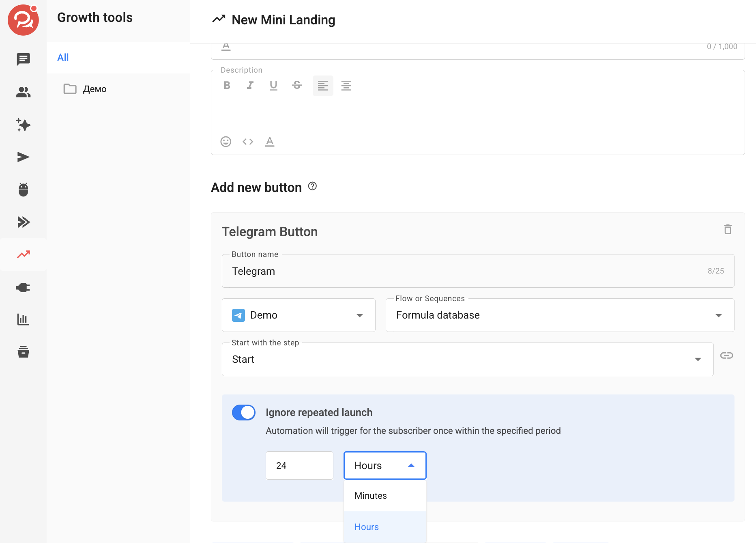This screenshot has height=543, width=756.
Task: Click the red app logo icon
Action: pyautogui.click(x=23, y=20)
